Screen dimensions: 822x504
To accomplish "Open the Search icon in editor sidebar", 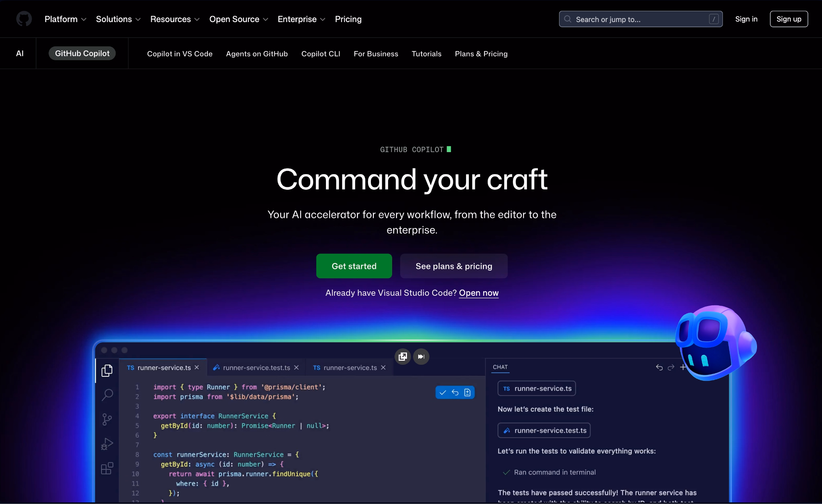I will [x=107, y=395].
